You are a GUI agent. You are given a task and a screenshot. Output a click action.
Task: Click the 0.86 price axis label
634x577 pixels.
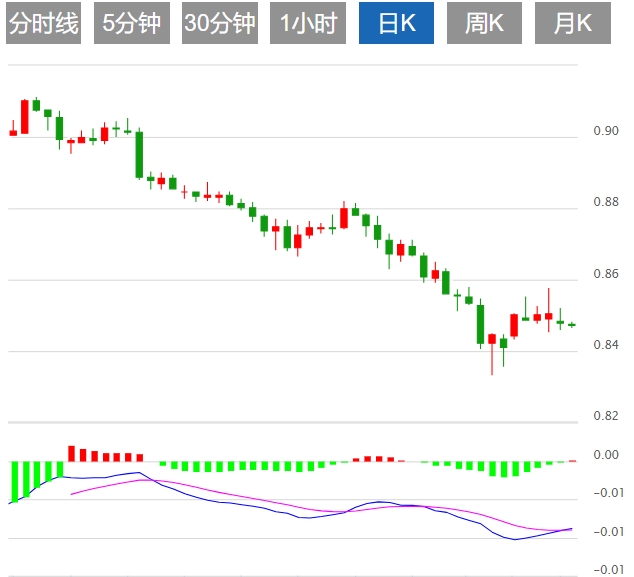tap(605, 273)
